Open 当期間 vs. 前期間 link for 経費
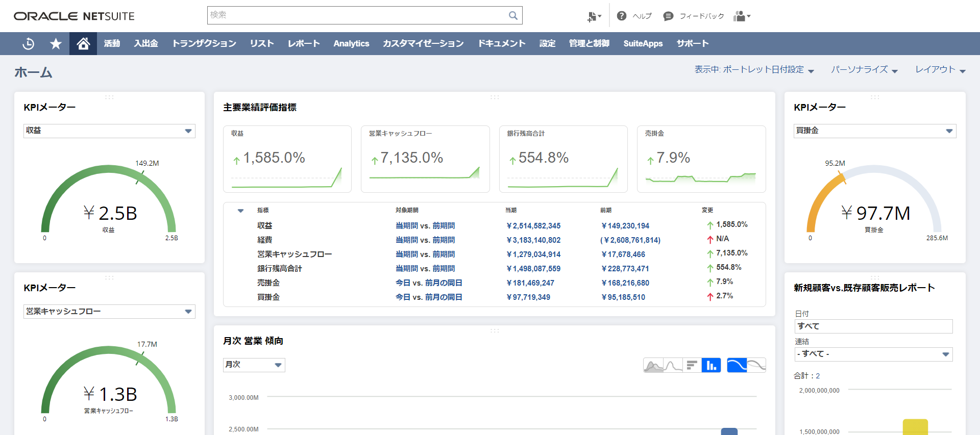 pyautogui.click(x=425, y=240)
